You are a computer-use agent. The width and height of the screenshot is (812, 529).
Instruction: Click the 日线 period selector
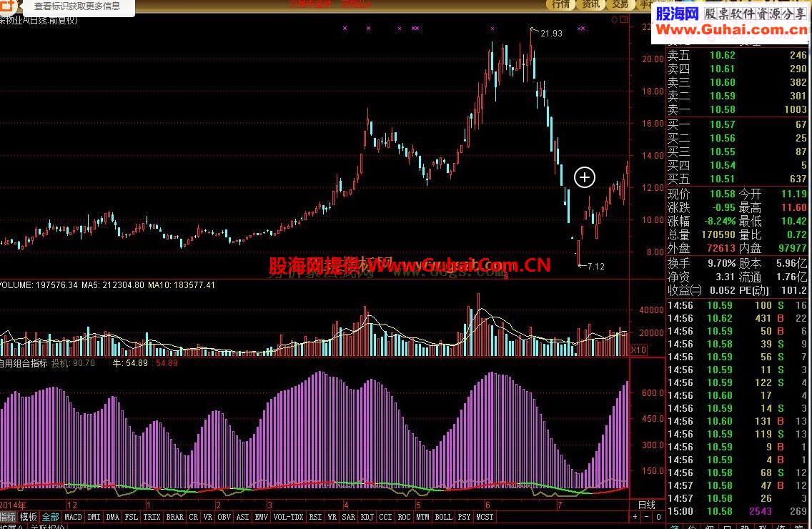pyautogui.click(x=647, y=505)
